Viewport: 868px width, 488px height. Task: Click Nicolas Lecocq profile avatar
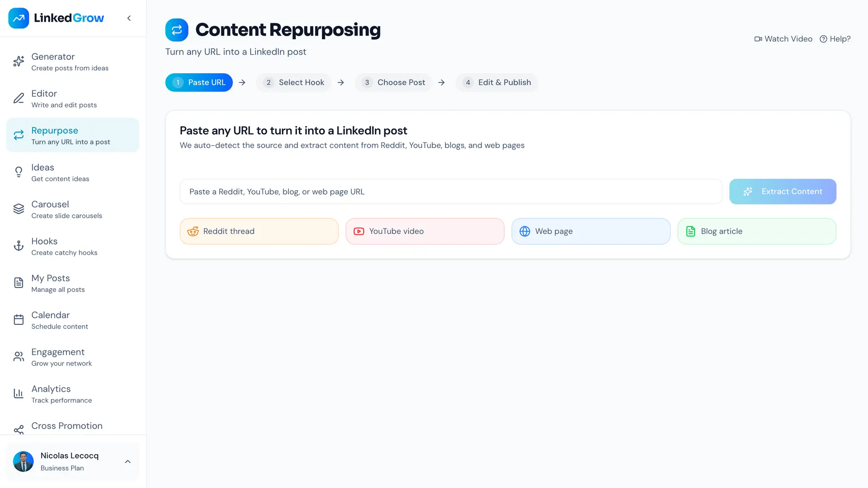24,461
